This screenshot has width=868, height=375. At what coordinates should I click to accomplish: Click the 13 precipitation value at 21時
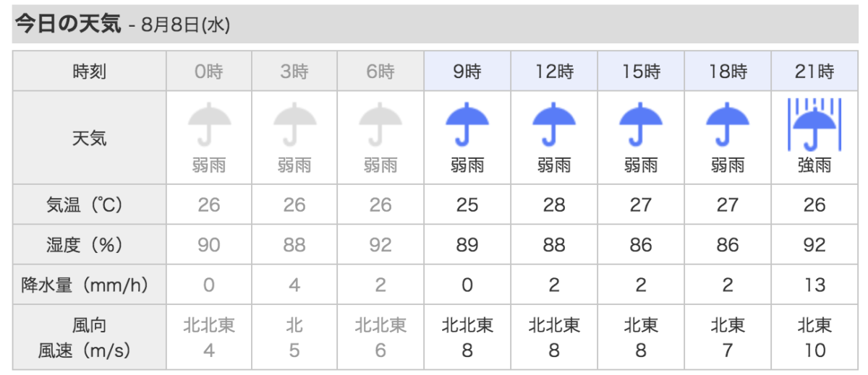[814, 285]
